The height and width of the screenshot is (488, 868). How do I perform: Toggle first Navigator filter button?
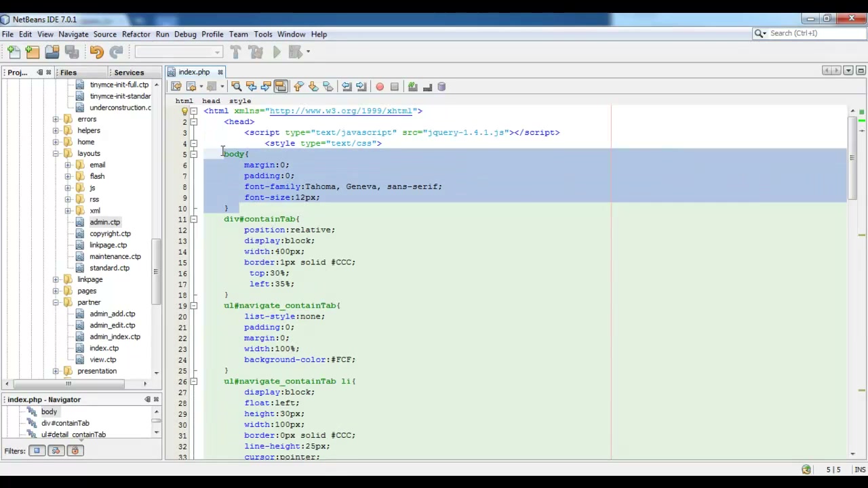[x=37, y=451]
